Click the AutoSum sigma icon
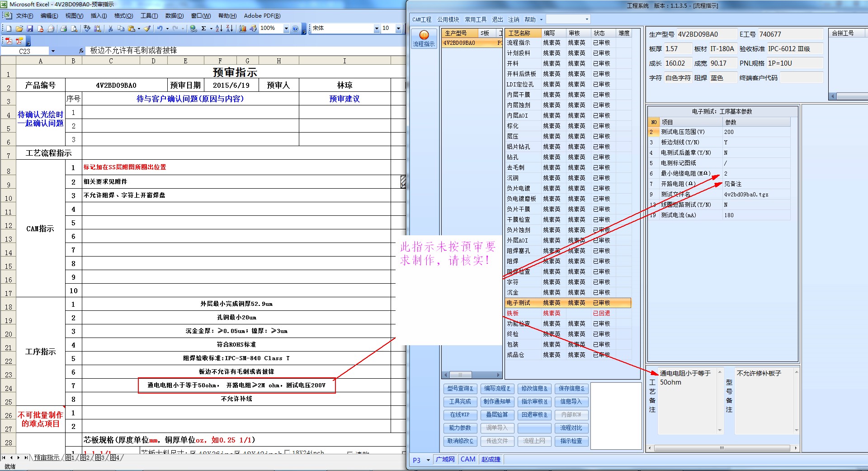 pyautogui.click(x=204, y=29)
